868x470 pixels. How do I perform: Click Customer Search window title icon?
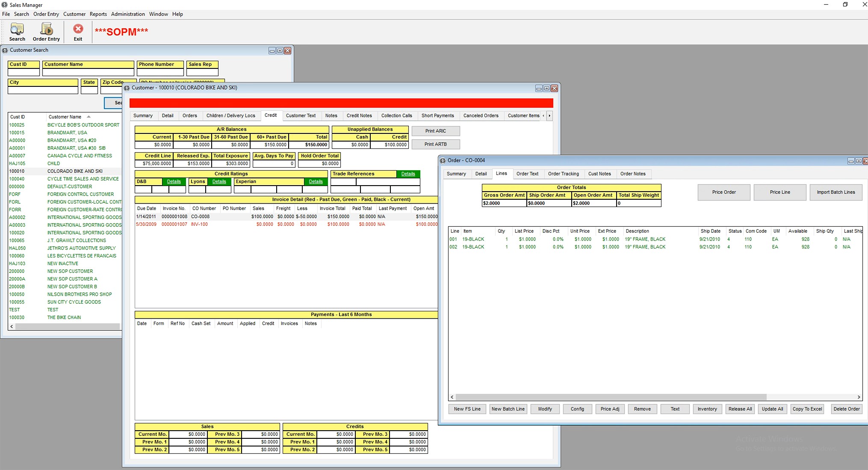click(x=5, y=50)
